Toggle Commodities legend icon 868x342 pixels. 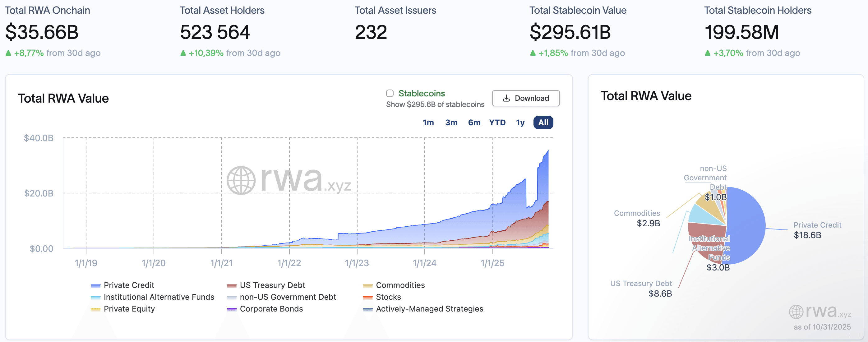367,286
